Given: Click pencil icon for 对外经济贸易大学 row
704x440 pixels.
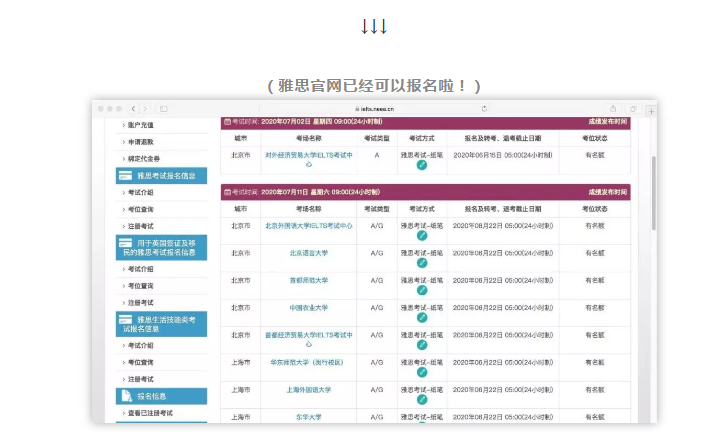Looking at the screenshot, I should point(422,165).
